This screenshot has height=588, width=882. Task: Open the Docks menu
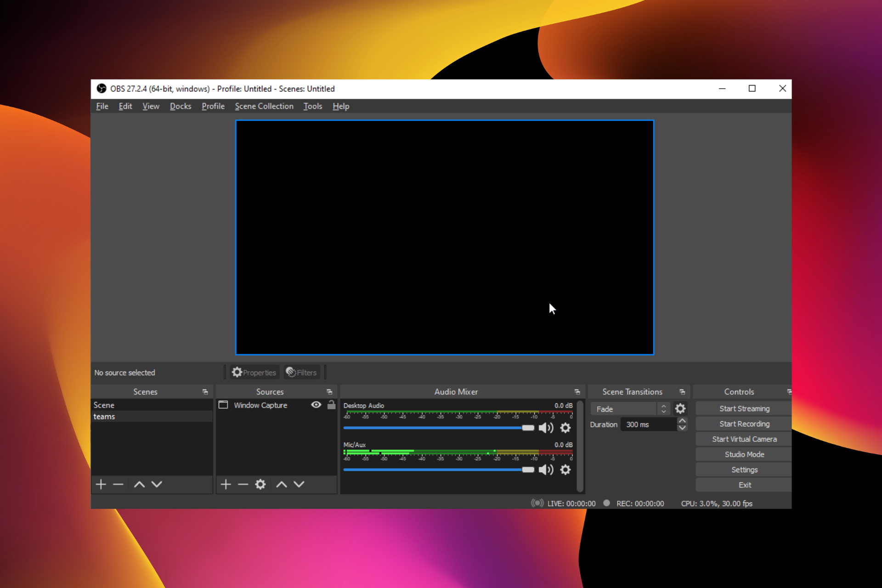181,106
